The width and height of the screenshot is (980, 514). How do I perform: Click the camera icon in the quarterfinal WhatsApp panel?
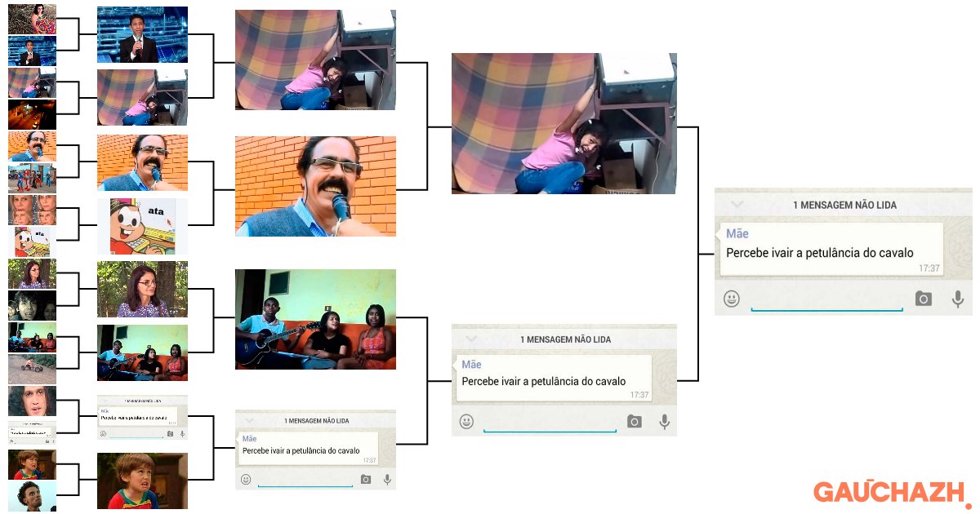coord(366,479)
